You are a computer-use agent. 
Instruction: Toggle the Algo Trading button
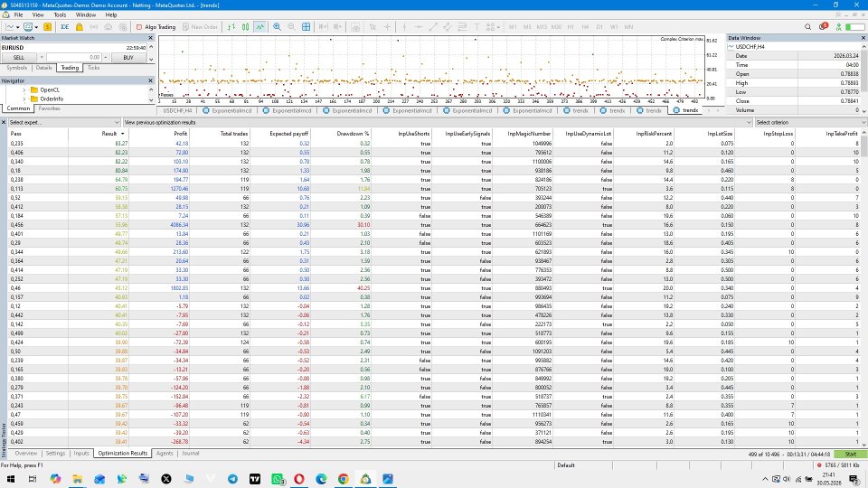coord(156,26)
